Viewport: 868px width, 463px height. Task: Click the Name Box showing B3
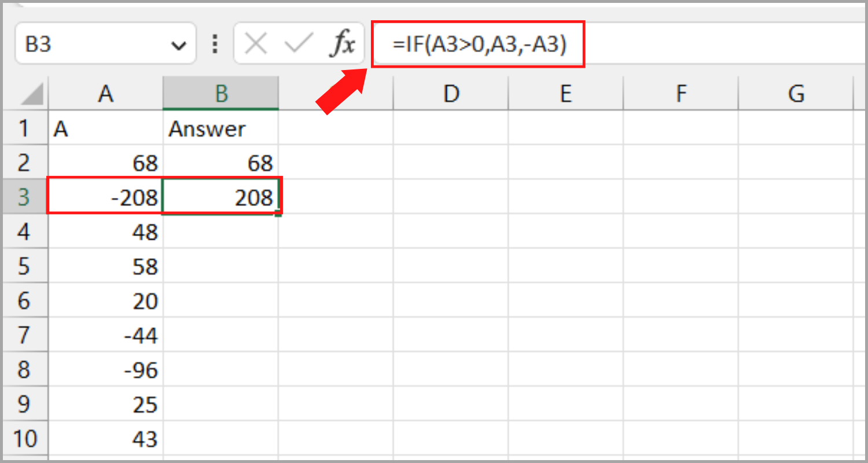point(105,43)
